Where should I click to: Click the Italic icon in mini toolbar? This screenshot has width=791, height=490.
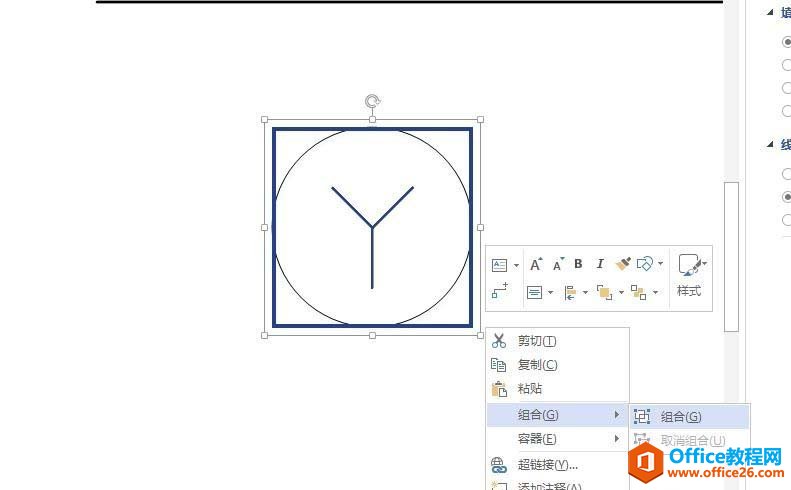(600, 264)
